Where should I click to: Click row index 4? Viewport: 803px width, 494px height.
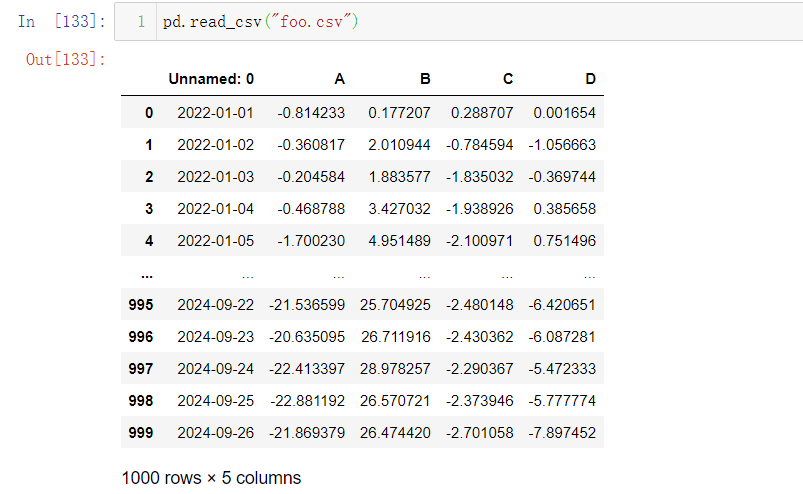point(149,241)
